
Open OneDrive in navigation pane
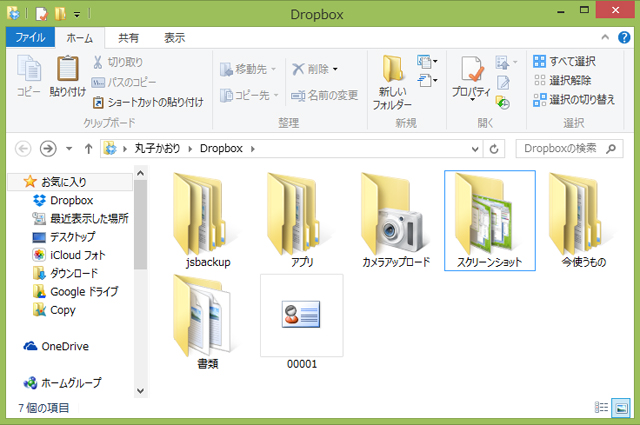point(56,346)
